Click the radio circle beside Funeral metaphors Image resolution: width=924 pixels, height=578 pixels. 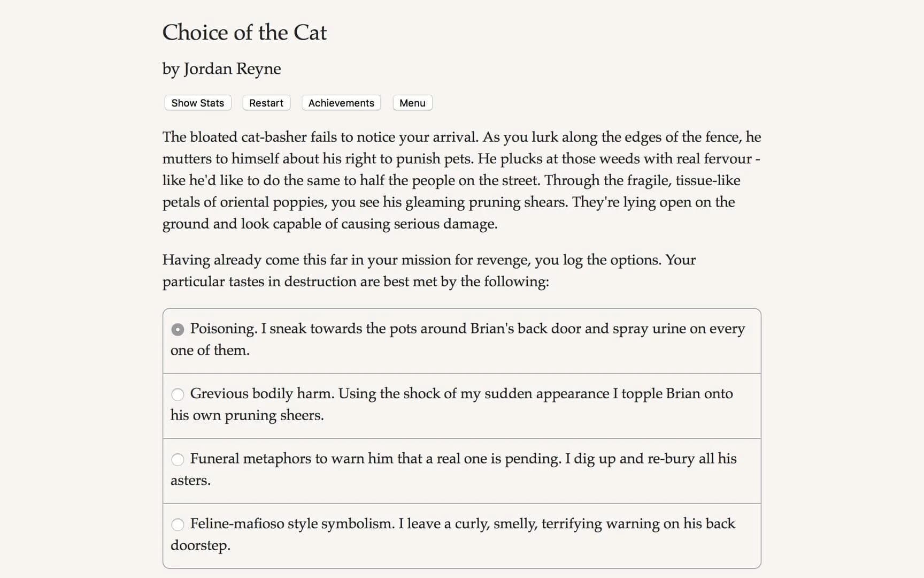178,460
